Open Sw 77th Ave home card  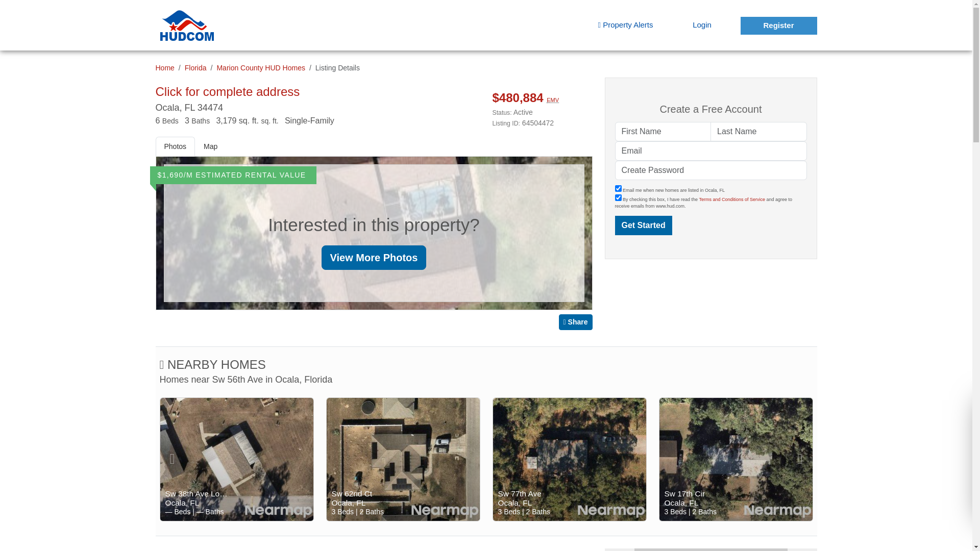[x=570, y=459]
